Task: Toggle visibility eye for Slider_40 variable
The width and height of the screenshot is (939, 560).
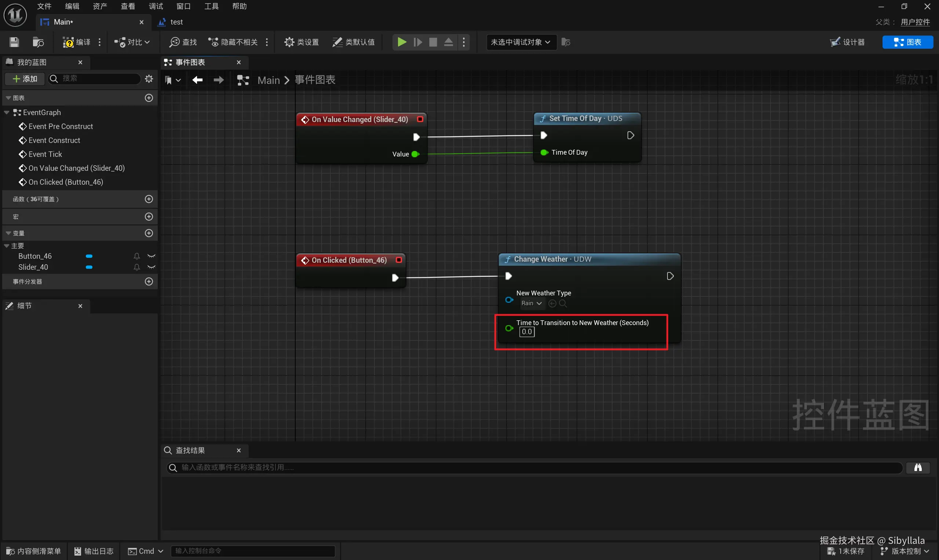Action: (x=151, y=267)
